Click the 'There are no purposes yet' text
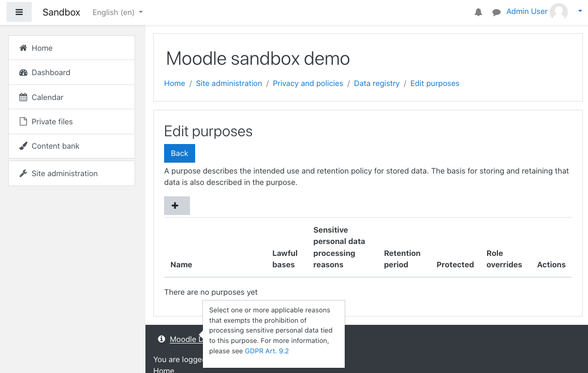 pos(211,292)
